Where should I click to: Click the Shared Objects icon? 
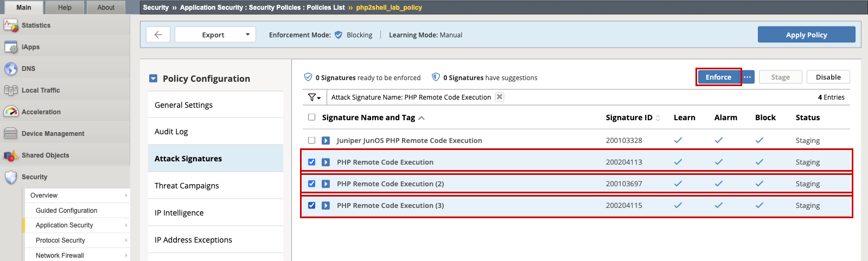pyautogui.click(x=11, y=155)
